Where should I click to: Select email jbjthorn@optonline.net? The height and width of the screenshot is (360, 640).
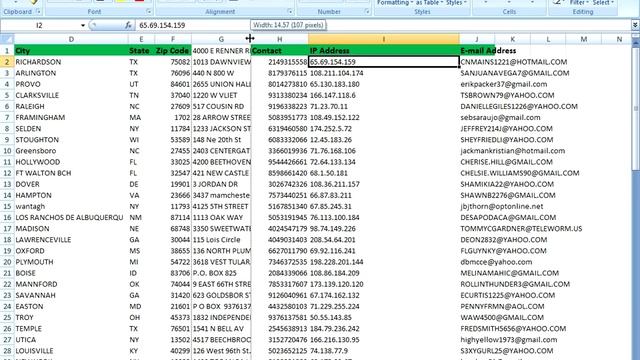coord(502,207)
